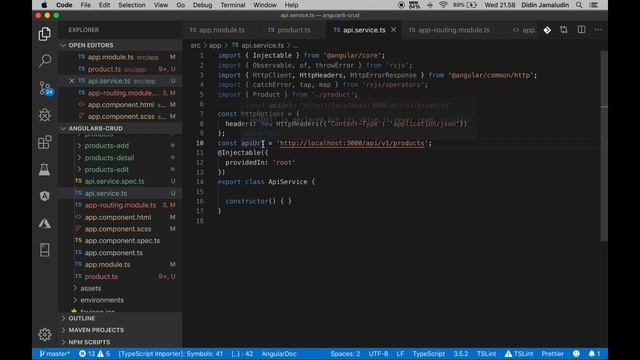Open the Search view in the activity bar
This screenshot has width=640, height=360.
tap(44, 61)
